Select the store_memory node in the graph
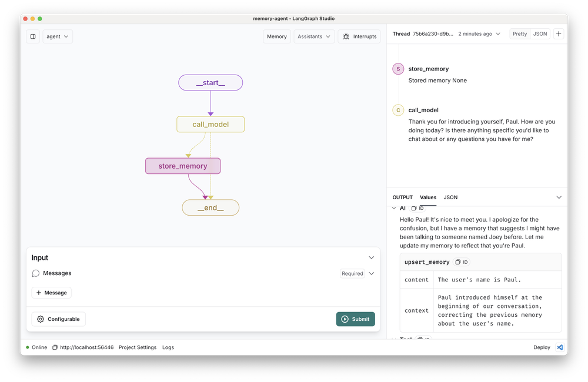588x382 pixels. tap(183, 166)
